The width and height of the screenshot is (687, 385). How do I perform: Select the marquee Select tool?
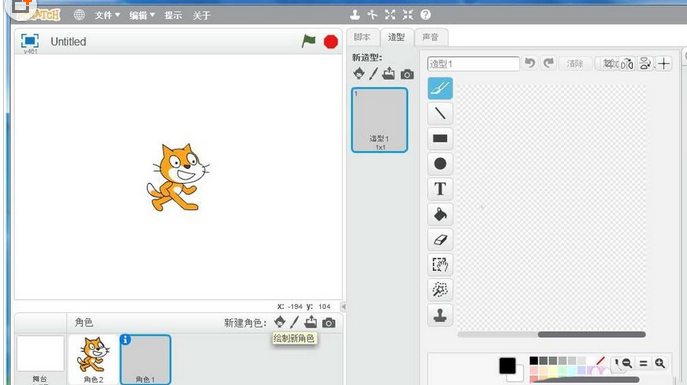click(440, 265)
